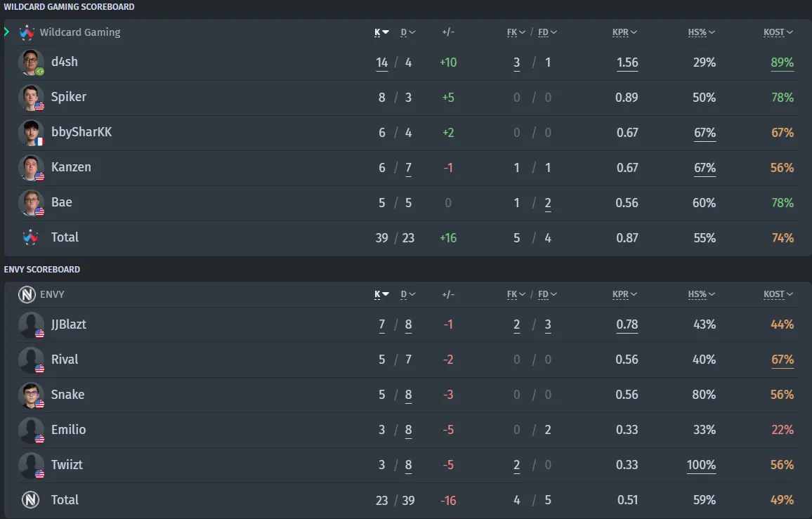Screen dimensions: 812x519
Task: Open the Wildcard Gaming team name link
Action: coord(80,32)
